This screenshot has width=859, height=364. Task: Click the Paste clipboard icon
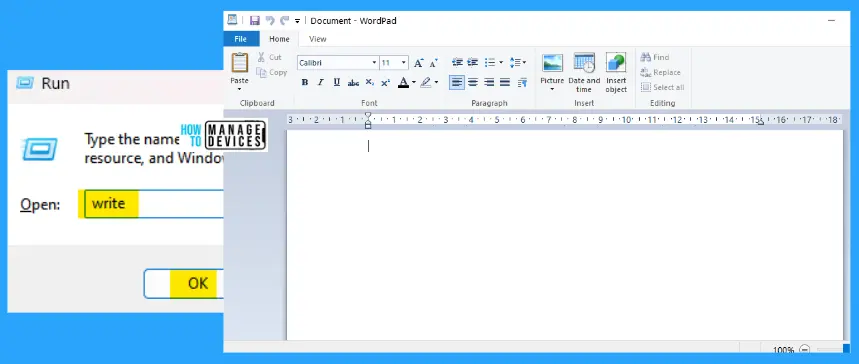click(x=239, y=62)
